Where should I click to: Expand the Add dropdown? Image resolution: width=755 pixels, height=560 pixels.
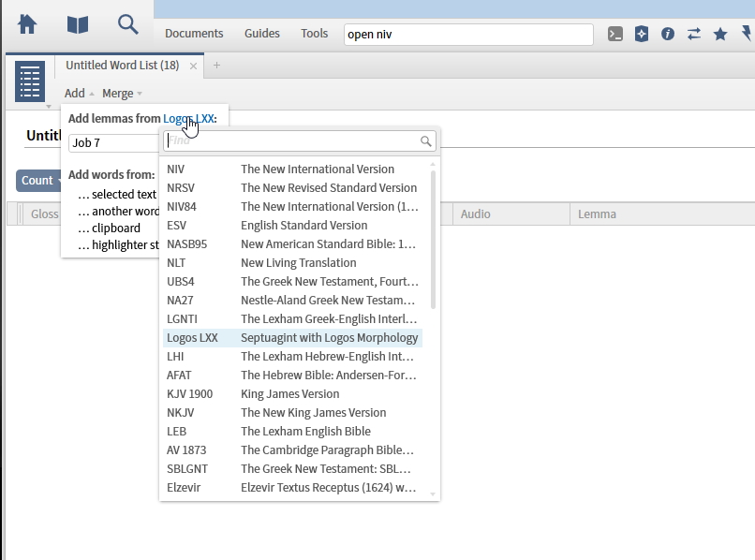79,93
